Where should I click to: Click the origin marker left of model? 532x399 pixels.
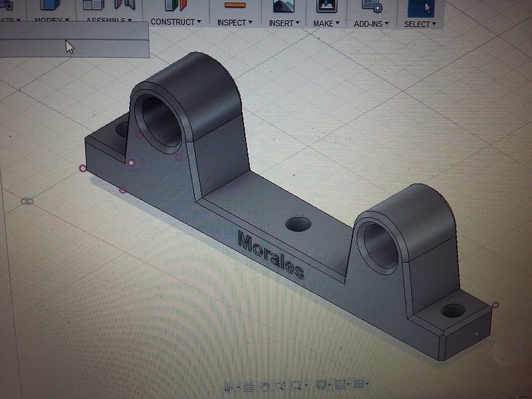27,201
